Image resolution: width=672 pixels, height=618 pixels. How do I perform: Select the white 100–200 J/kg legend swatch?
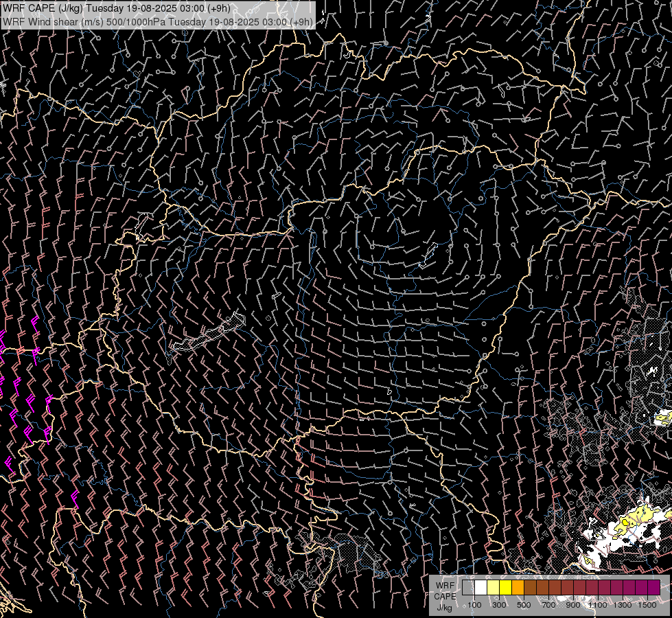click(x=481, y=588)
